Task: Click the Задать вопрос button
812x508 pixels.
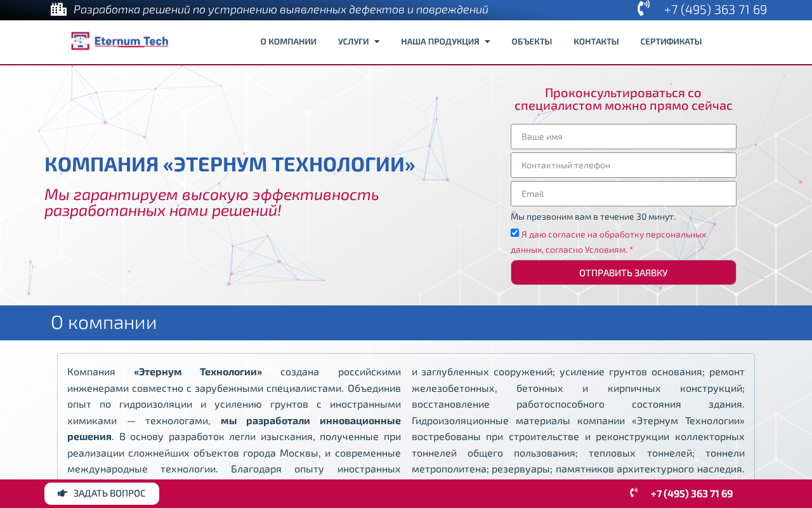Action: click(x=101, y=493)
